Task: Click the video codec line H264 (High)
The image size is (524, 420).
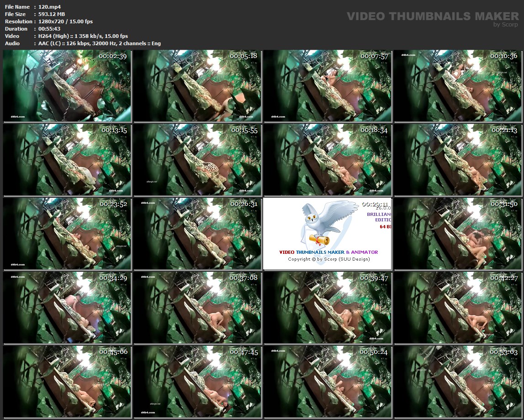Action: coord(83,36)
